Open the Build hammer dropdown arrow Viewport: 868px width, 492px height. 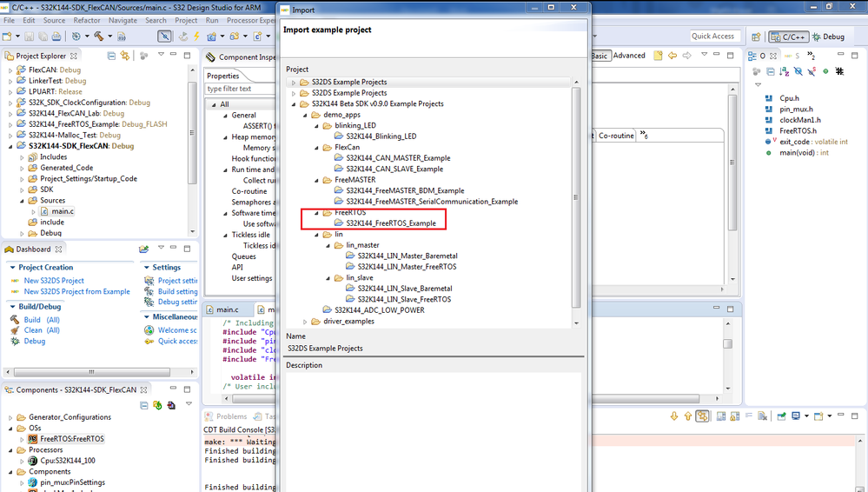pyautogui.click(x=109, y=37)
